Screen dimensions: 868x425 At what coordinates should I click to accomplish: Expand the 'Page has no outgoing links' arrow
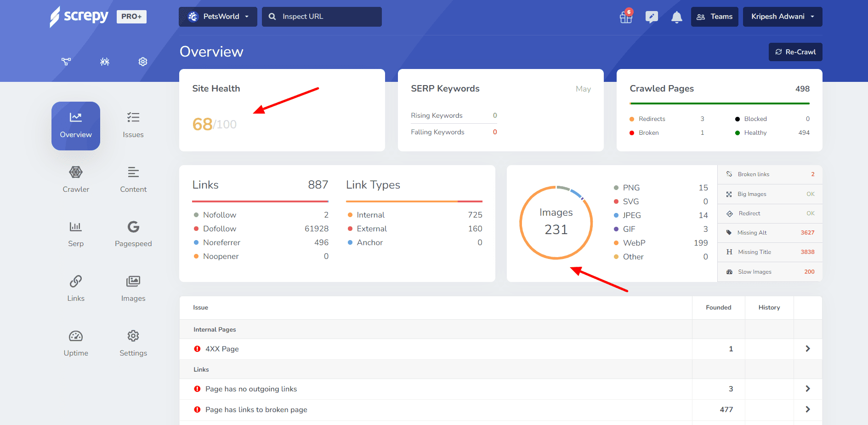(807, 389)
